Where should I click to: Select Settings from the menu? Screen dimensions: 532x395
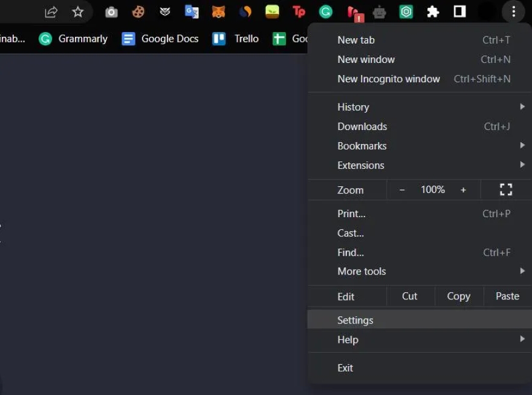pos(355,321)
